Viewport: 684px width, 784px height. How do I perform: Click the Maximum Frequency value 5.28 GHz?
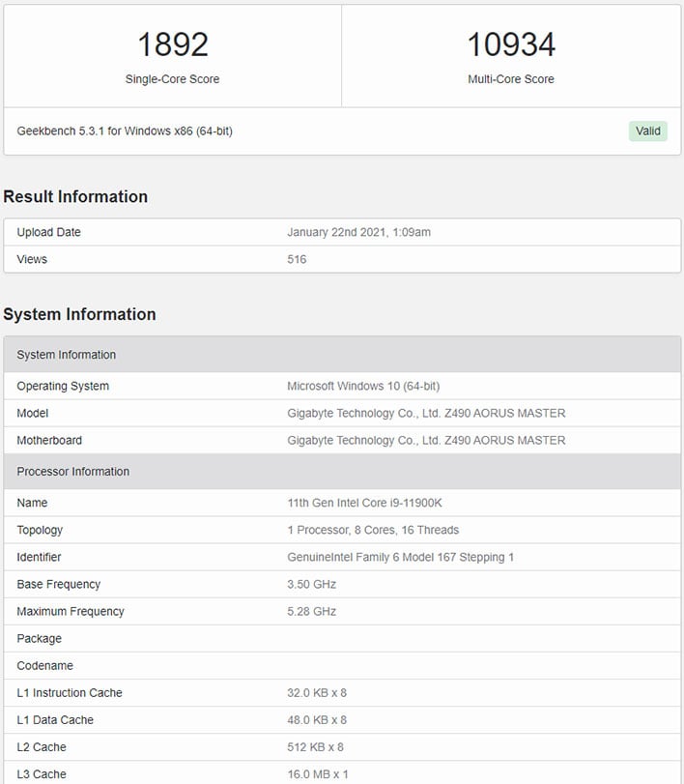(311, 611)
